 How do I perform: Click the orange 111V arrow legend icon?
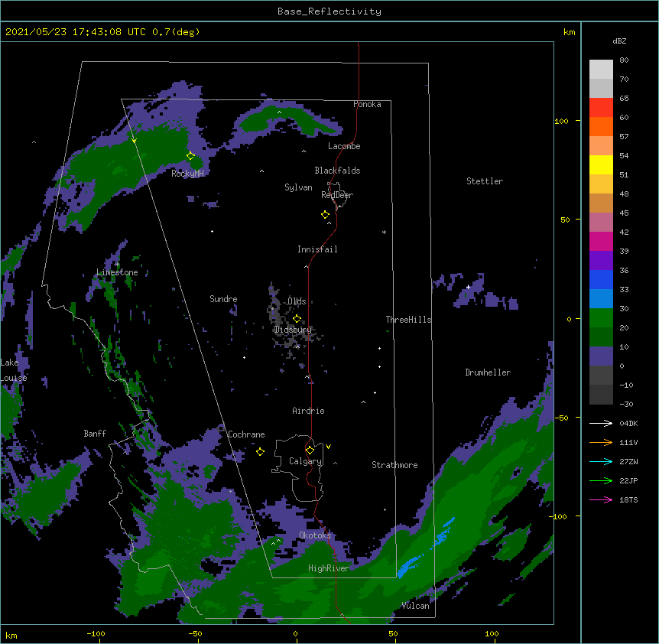(601, 442)
